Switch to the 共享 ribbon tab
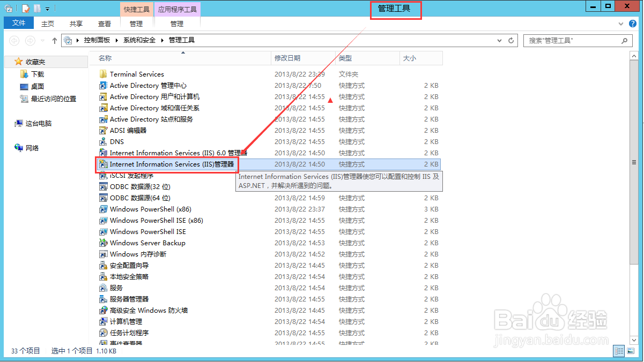This screenshot has width=644, height=362. pos(76,24)
